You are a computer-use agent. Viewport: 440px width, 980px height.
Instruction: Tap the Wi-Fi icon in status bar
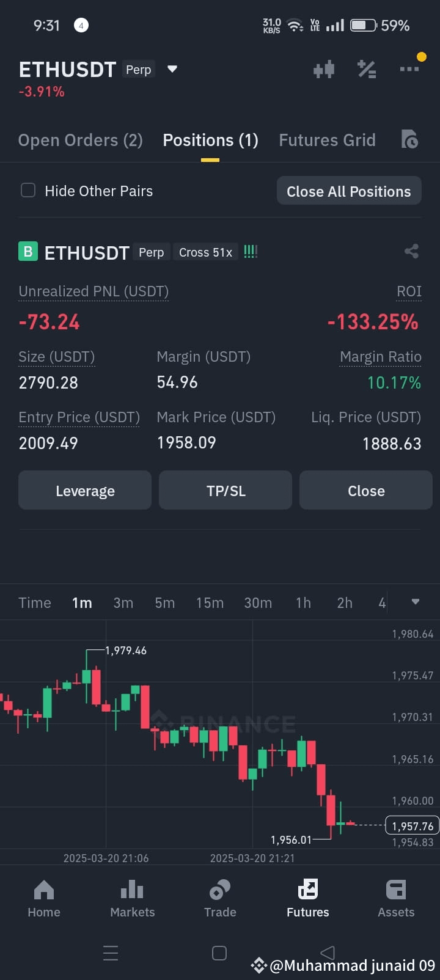(x=295, y=26)
